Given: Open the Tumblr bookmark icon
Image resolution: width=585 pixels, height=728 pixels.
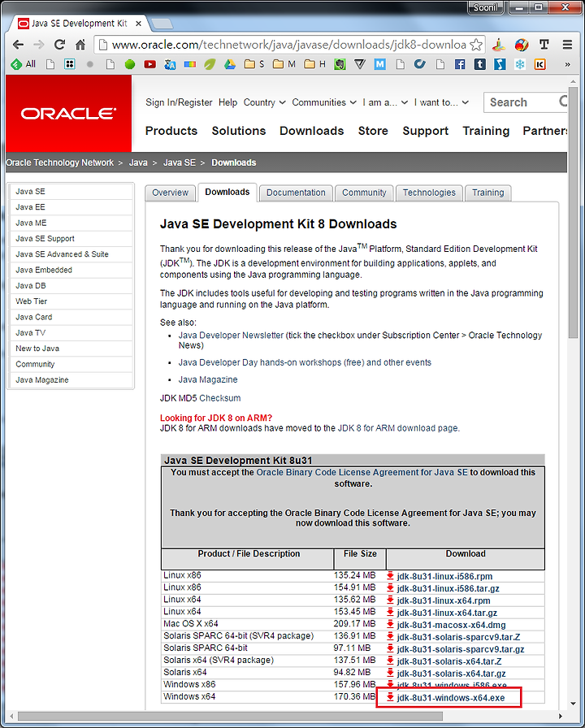Looking at the screenshot, I should 479,64.
